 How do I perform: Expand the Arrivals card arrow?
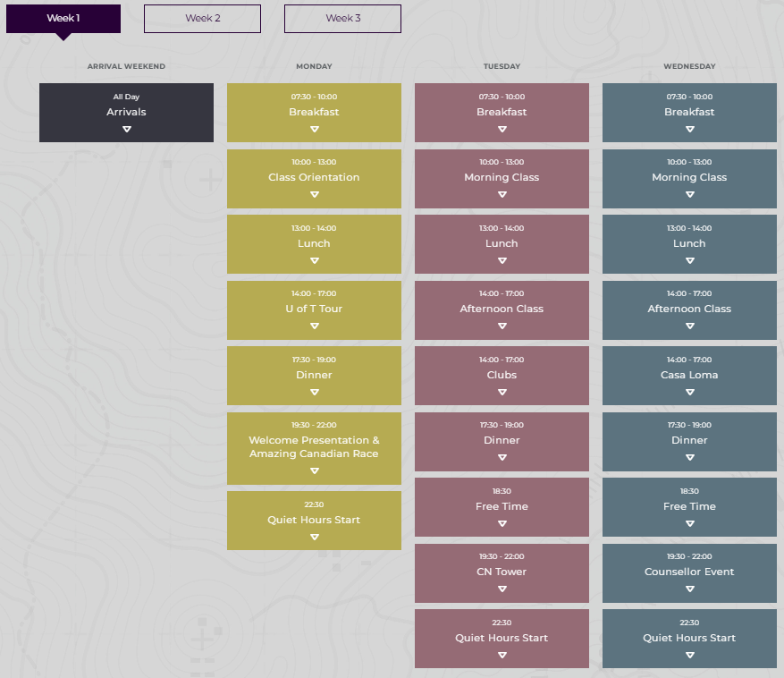click(126, 130)
